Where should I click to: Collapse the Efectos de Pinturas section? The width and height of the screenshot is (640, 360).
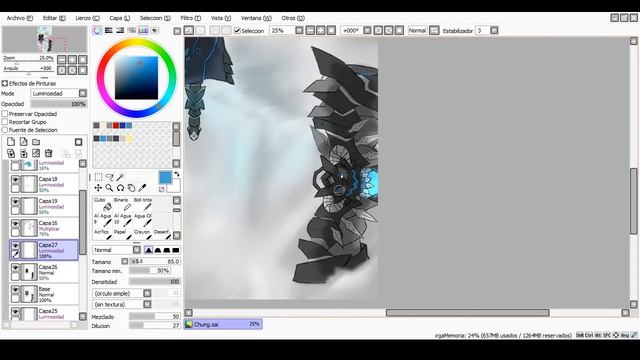coord(5,83)
